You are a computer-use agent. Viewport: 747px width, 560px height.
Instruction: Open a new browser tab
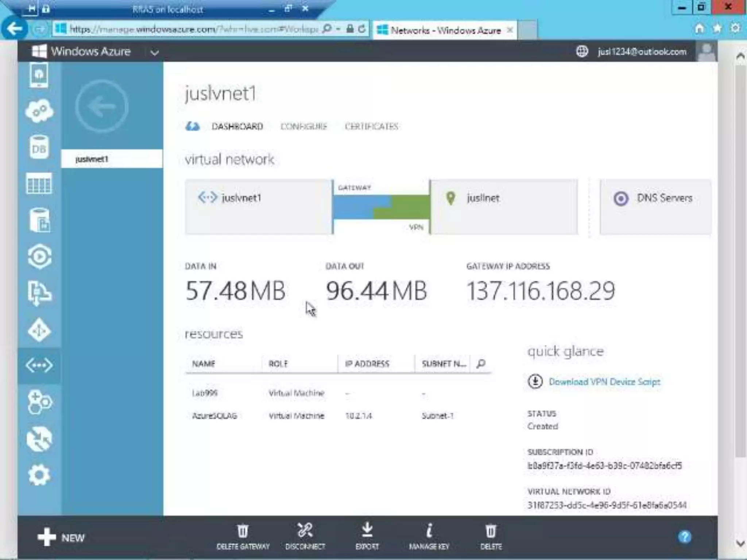point(527,30)
